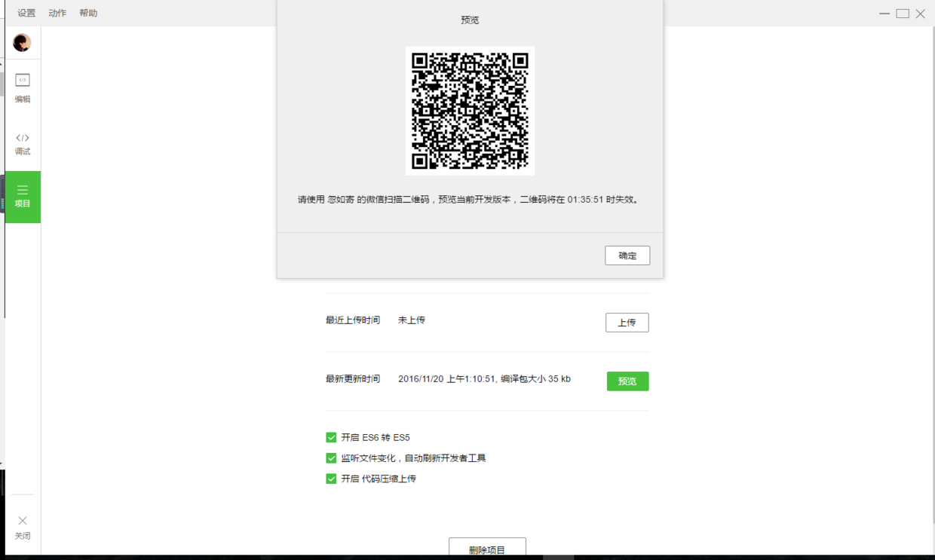This screenshot has width=935, height=560.
Task: Close the application window
Action: 921,14
